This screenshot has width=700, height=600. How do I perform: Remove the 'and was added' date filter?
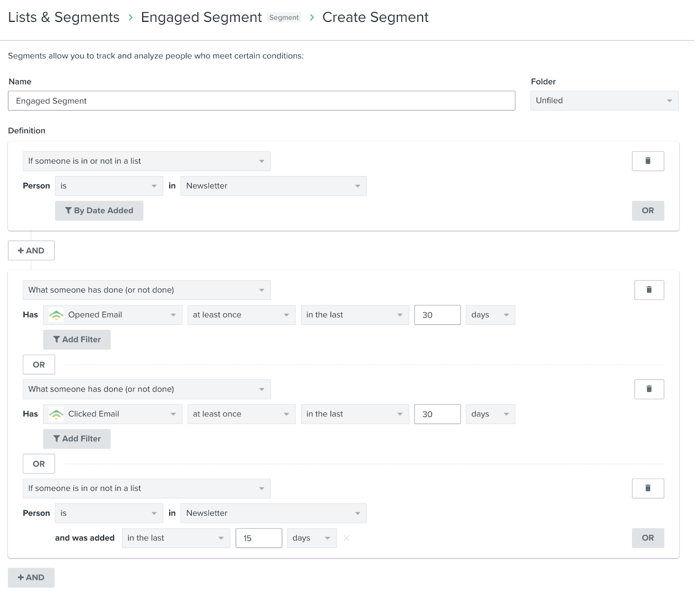346,538
